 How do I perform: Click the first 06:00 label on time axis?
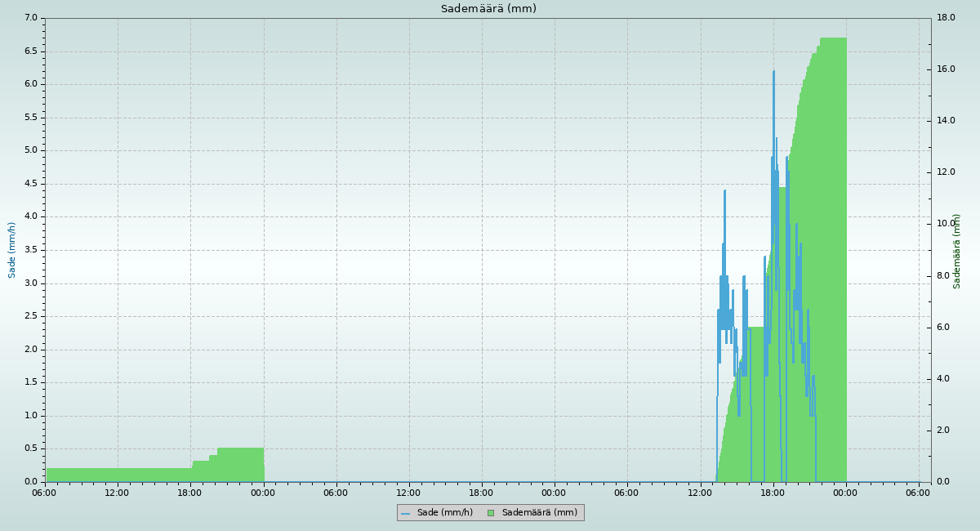point(45,493)
